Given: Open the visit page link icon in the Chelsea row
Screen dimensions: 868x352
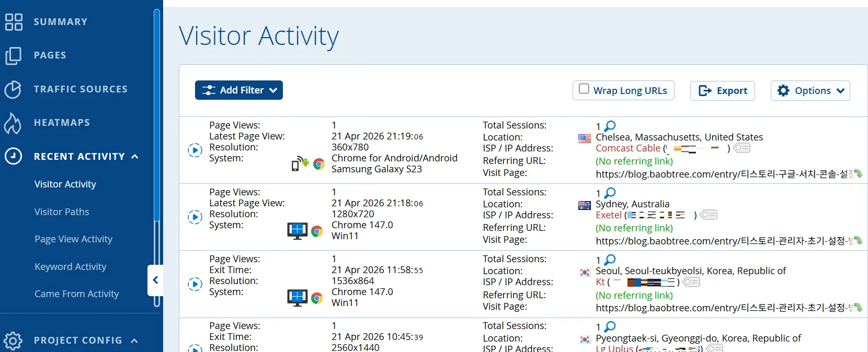Looking at the screenshot, I should (858, 174).
